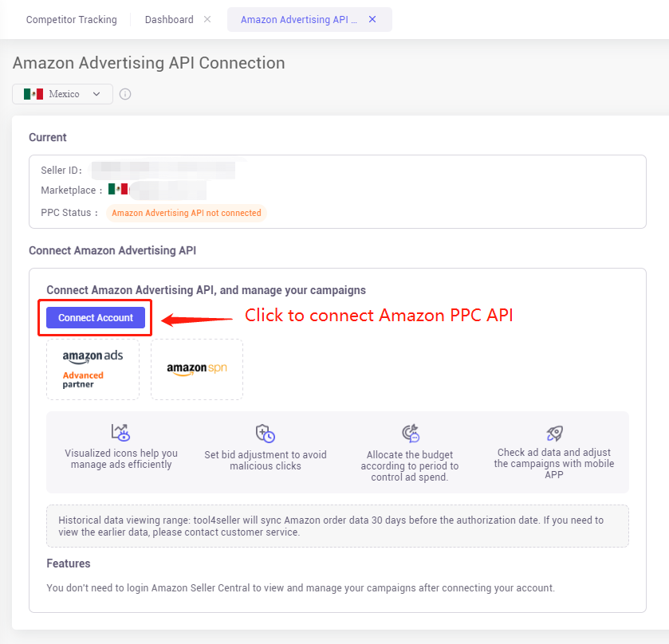Select the Amazon Advertising API tab

(299, 20)
